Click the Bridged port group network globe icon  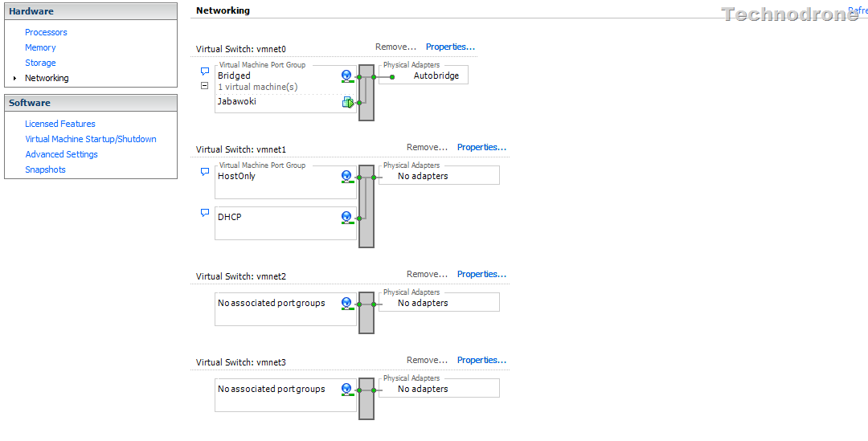[347, 76]
